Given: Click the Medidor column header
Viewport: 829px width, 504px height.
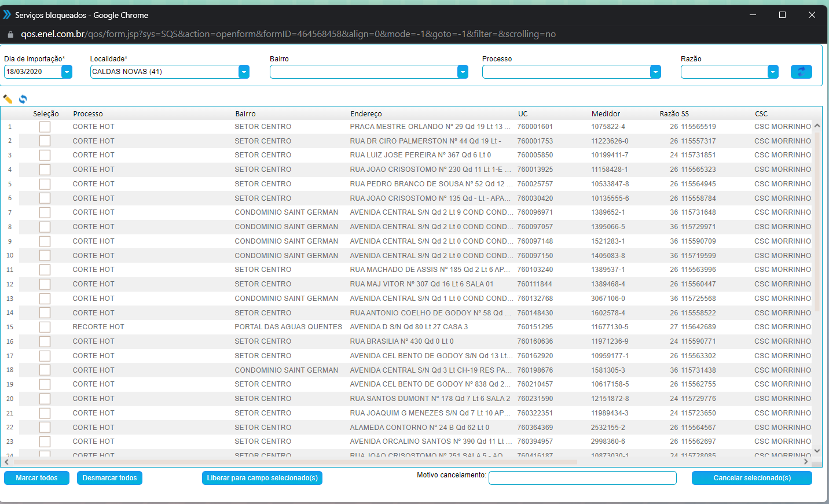Looking at the screenshot, I should 606,114.
